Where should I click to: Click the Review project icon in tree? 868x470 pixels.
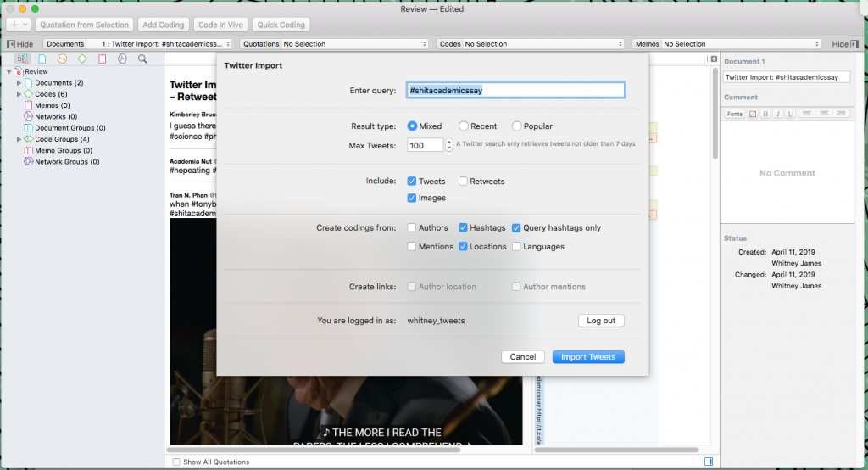(19, 71)
